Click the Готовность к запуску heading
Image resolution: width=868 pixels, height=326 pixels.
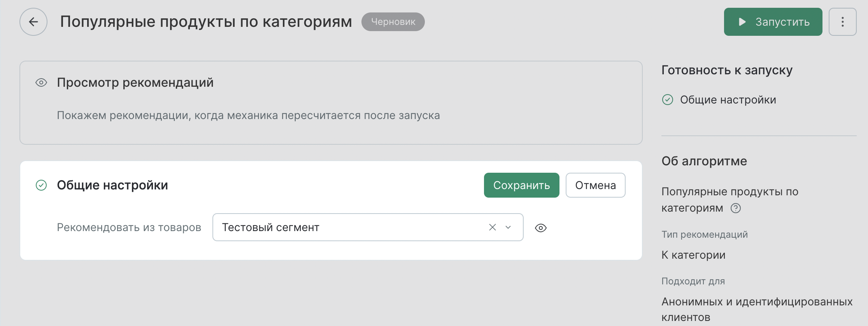[727, 70]
